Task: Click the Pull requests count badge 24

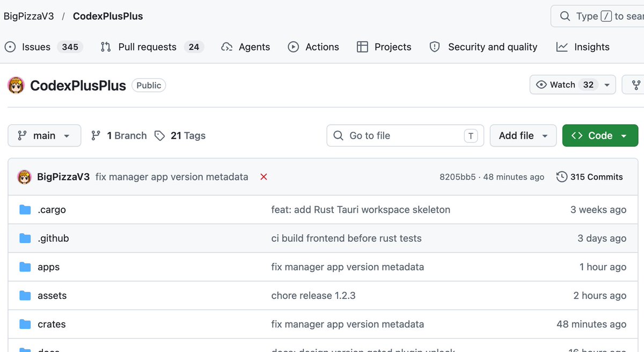Action: click(194, 47)
